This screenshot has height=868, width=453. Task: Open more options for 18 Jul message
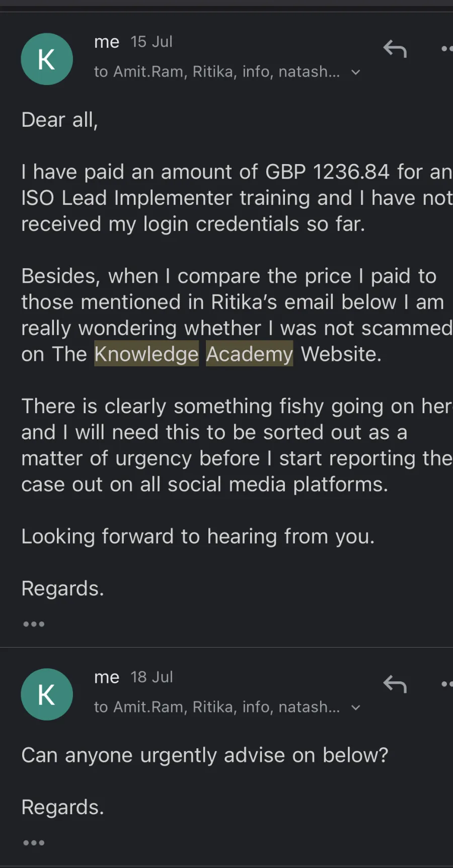click(x=446, y=684)
